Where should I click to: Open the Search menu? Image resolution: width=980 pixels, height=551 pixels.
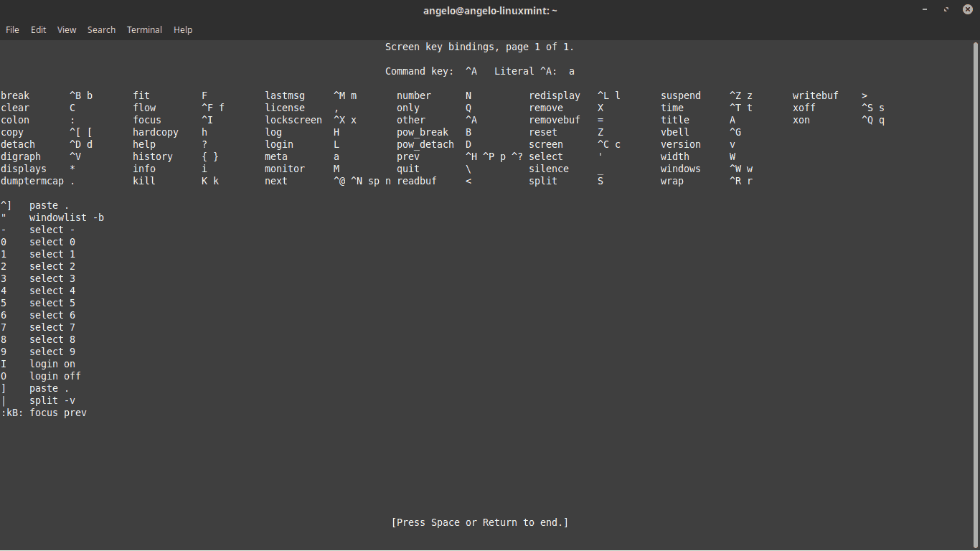101,29
